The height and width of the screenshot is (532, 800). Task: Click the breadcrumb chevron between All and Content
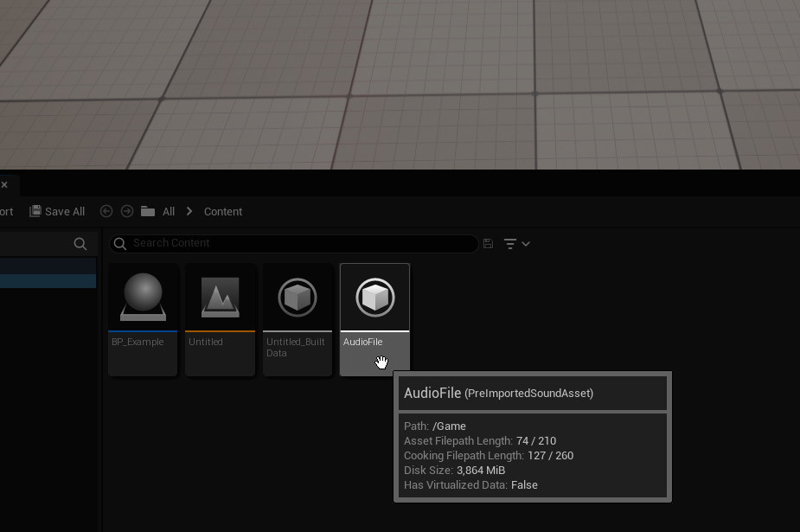click(x=189, y=211)
